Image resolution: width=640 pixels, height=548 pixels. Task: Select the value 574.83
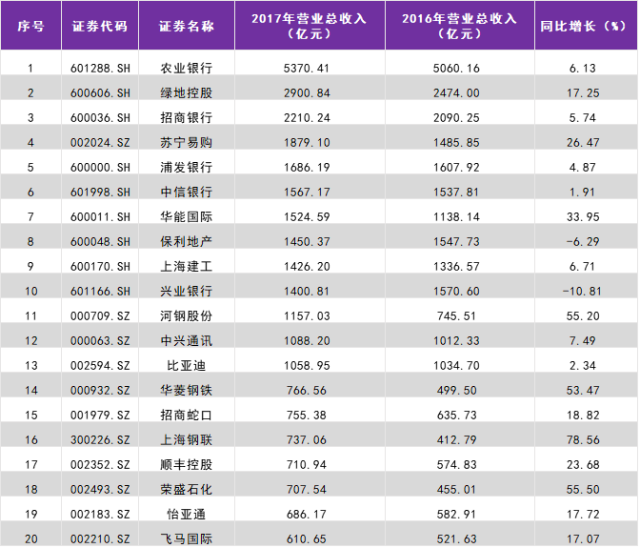click(x=456, y=465)
